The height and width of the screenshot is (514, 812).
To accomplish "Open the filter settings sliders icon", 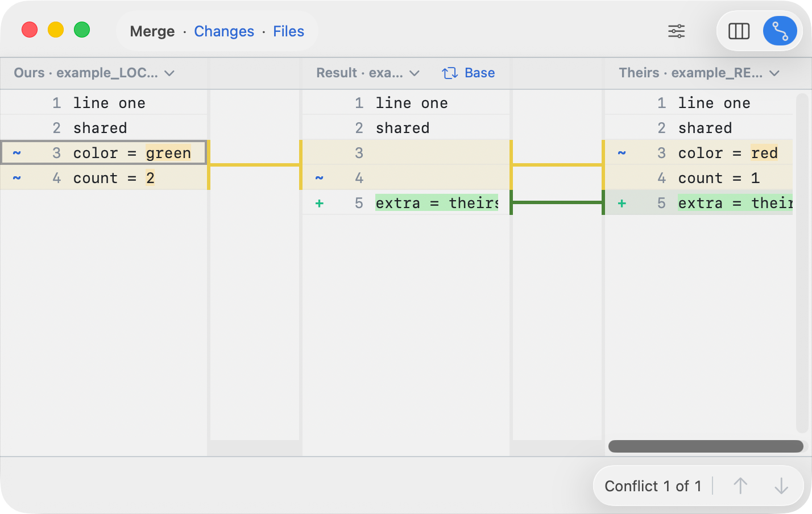I will (676, 31).
